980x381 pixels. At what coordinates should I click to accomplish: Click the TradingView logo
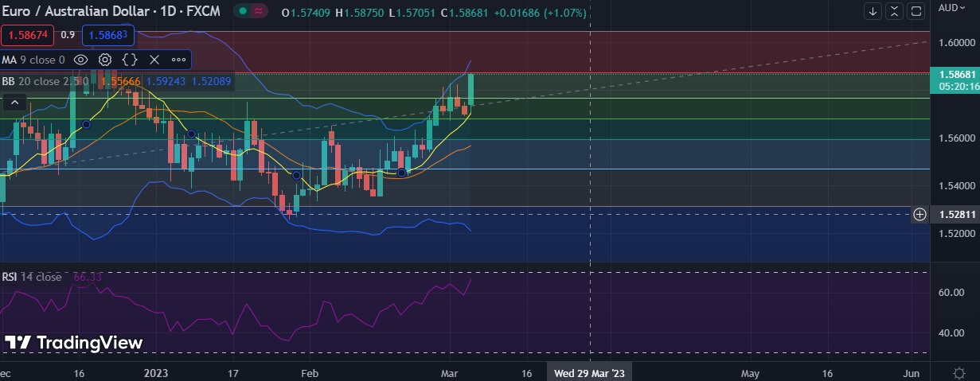pyautogui.click(x=73, y=343)
